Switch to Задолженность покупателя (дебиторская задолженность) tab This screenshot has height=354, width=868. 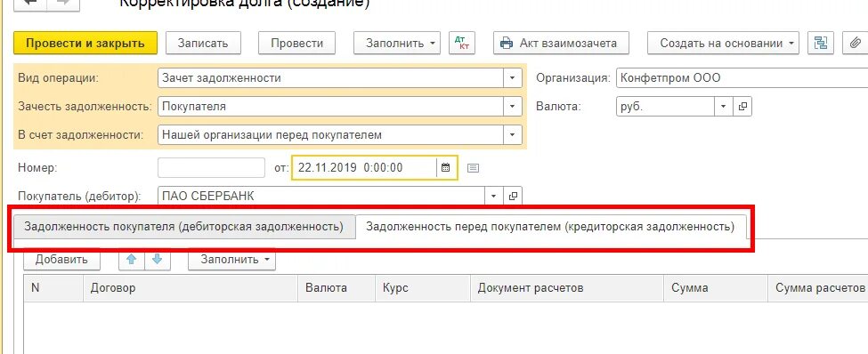click(183, 227)
